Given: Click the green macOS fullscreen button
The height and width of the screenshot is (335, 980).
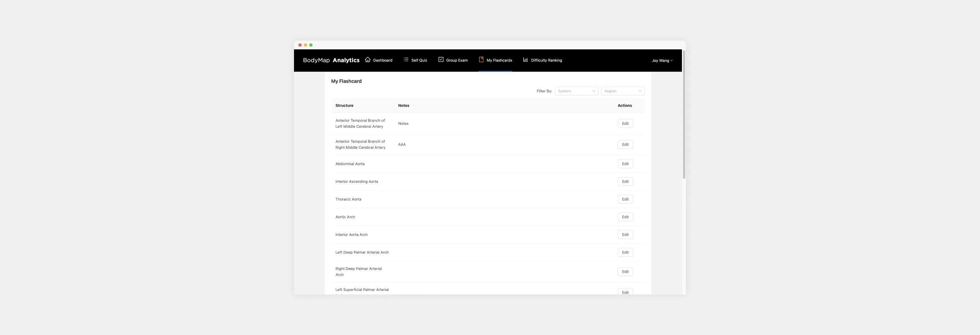Looking at the screenshot, I should point(311,45).
